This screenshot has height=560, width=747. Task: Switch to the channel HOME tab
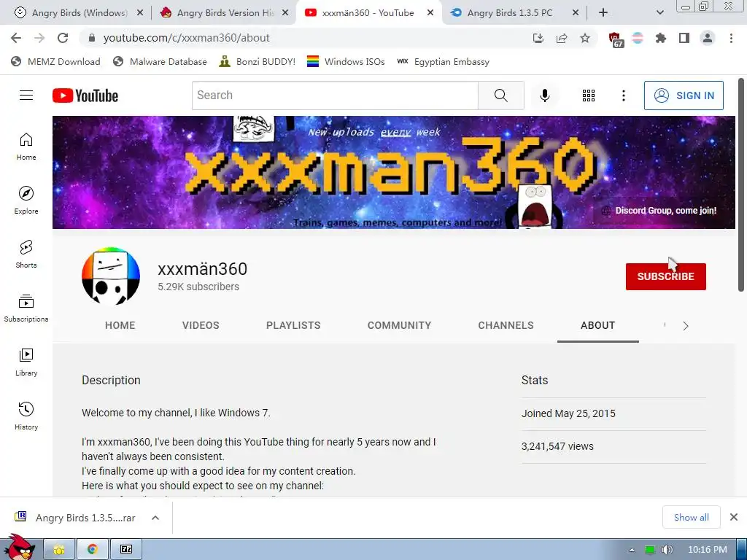tap(120, 326)
